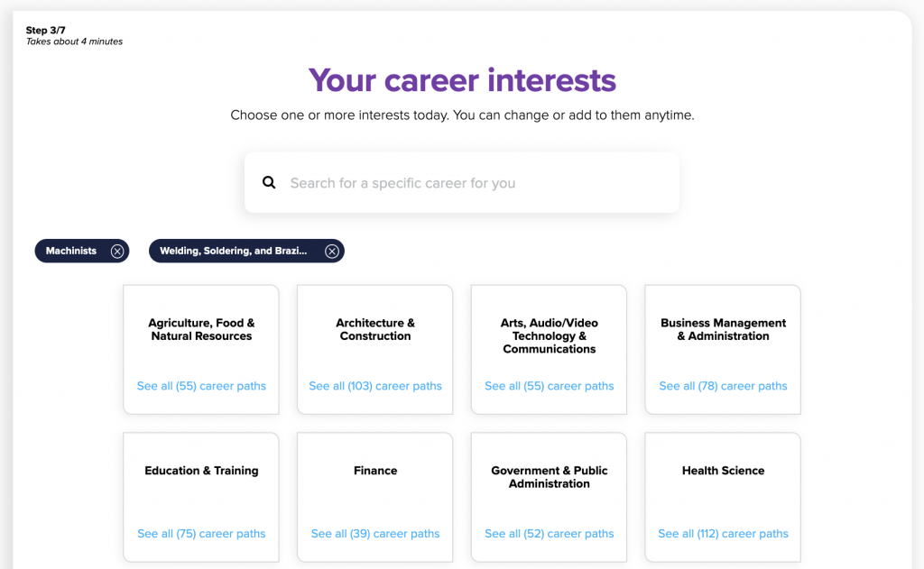Click the magnifying glass search icon
The image size is (924, 569).
pos(269,182)
